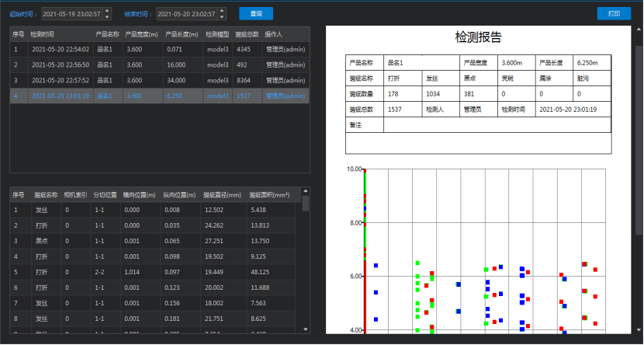
Task: Click 分切位置 column header
Action: pos(106,195)
